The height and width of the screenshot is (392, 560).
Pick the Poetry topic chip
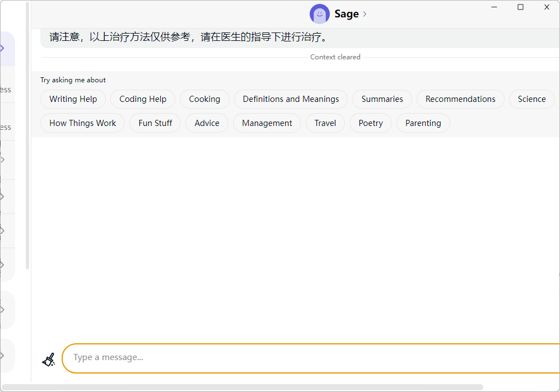tap(371, 123)
